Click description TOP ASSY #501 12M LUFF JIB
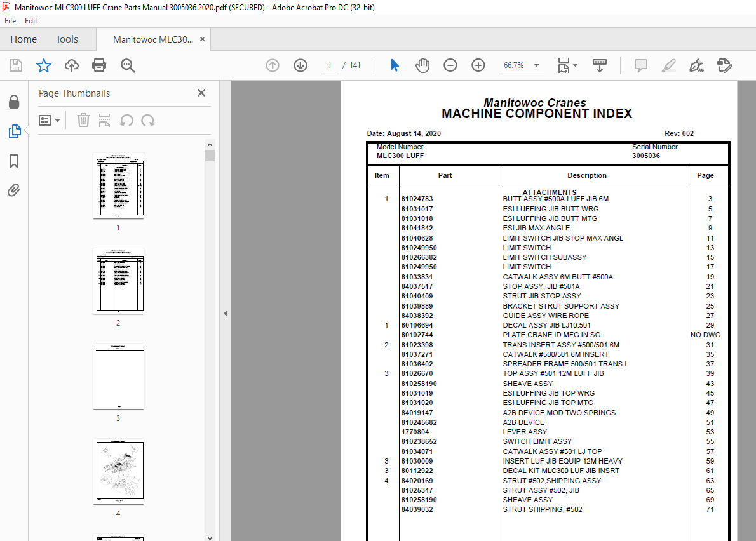 point(553,373)
